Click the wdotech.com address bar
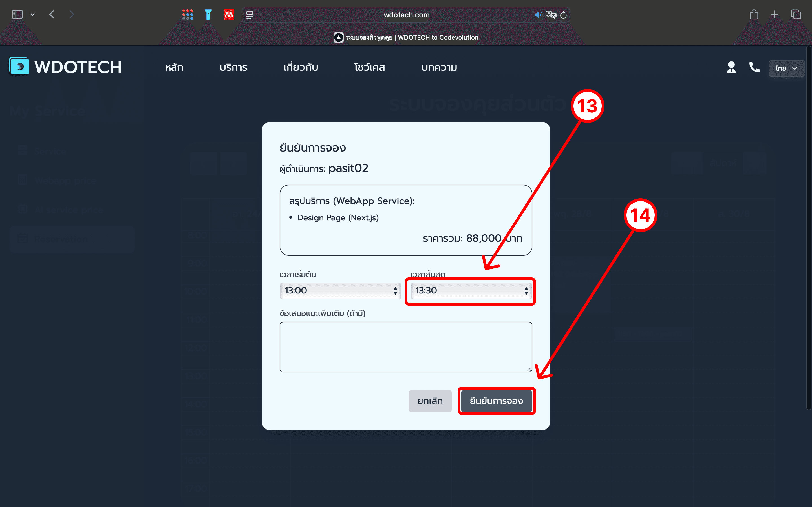Screen dimensions: 812x507 [x=406, y=15]
